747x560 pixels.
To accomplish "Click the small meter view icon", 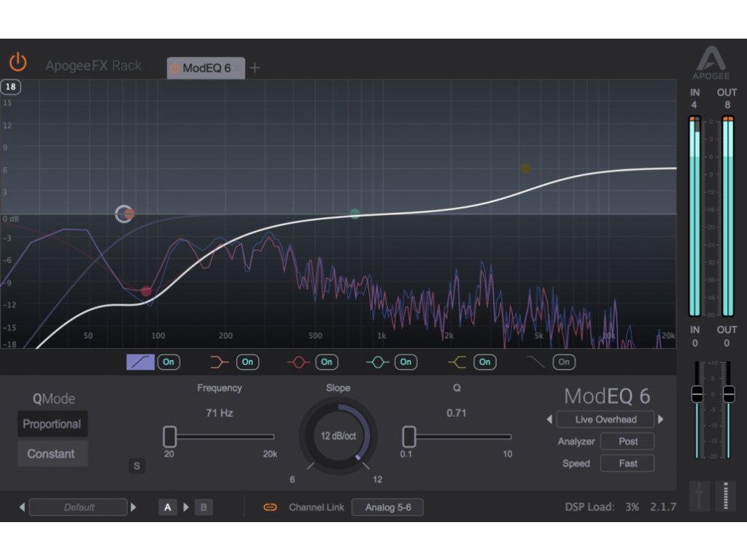I will tap(726, 496).
